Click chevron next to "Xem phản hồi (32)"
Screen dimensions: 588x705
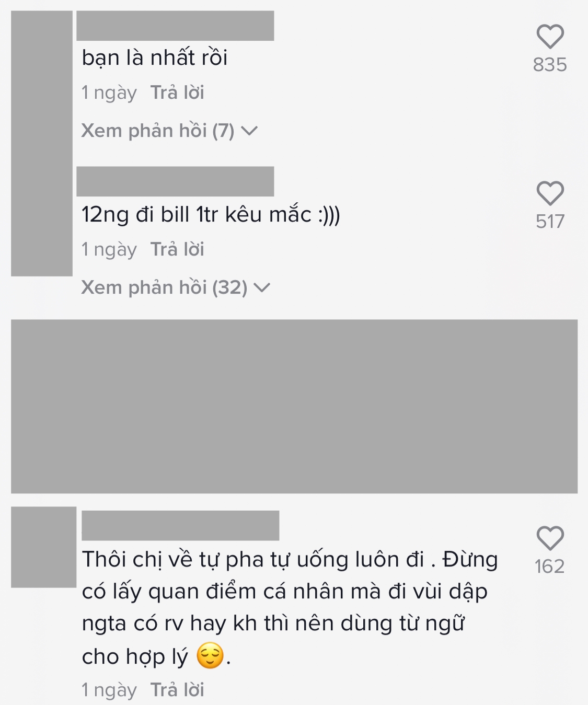pos(262,288)
